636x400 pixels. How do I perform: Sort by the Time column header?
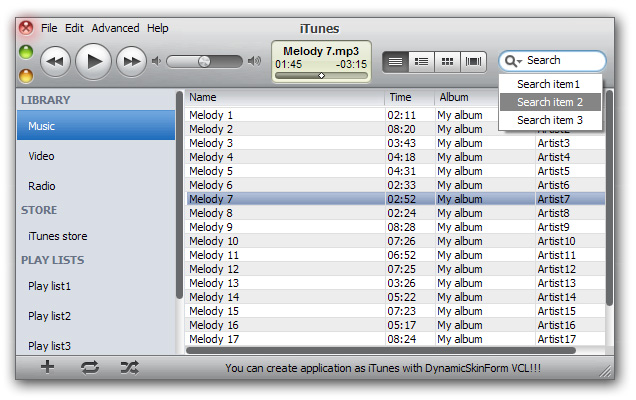tap(410, 97)
